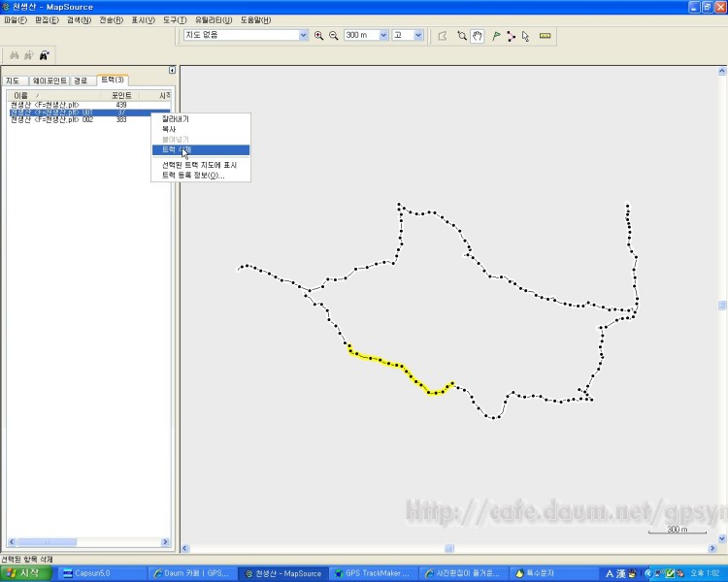Click the track list scroll left arrow
This screenshot has height=582, width=728.
(12, 541)
